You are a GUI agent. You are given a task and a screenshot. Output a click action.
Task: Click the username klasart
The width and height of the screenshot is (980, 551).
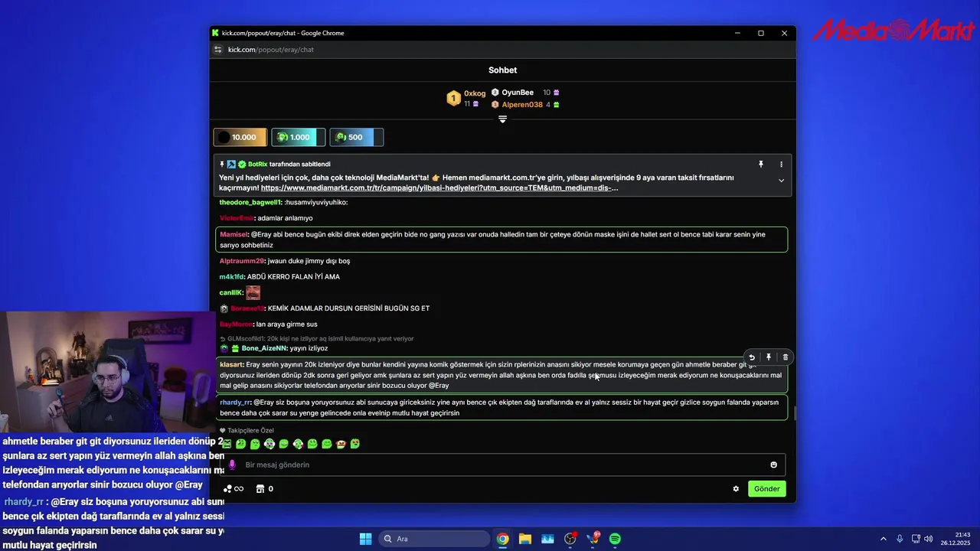coord(231,364)
